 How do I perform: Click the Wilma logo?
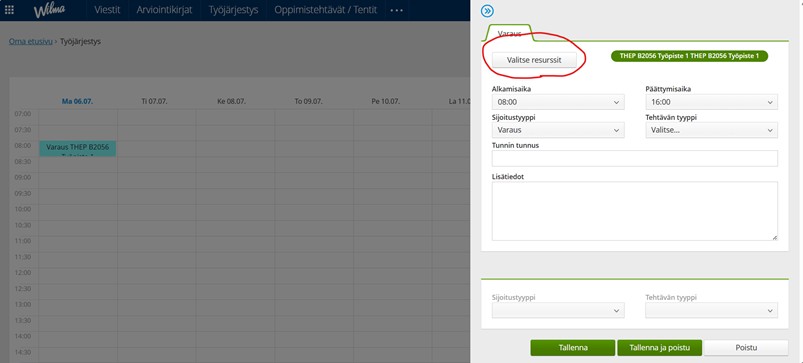tap(49, 10)
